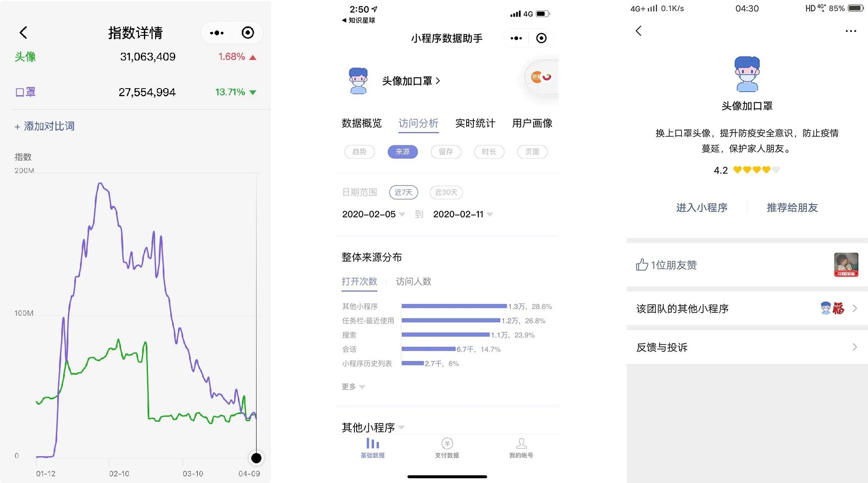Viewport: 868px width, 483px height.
Task: Open three-dot menu in 指数详情 header
Action: (217, 33)
